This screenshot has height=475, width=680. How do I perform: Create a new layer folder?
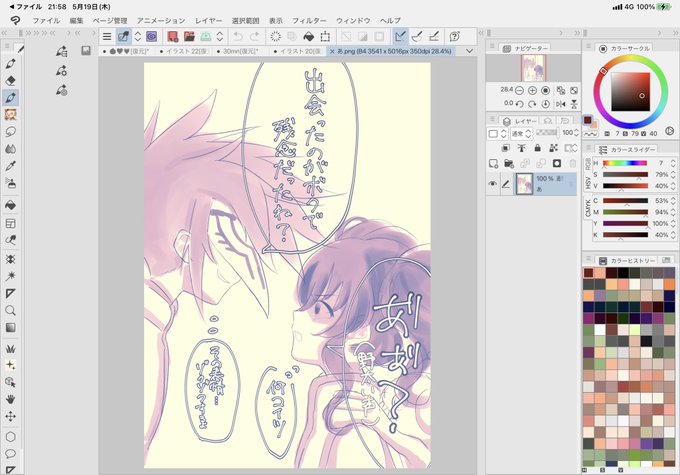[x=509, y=164]
